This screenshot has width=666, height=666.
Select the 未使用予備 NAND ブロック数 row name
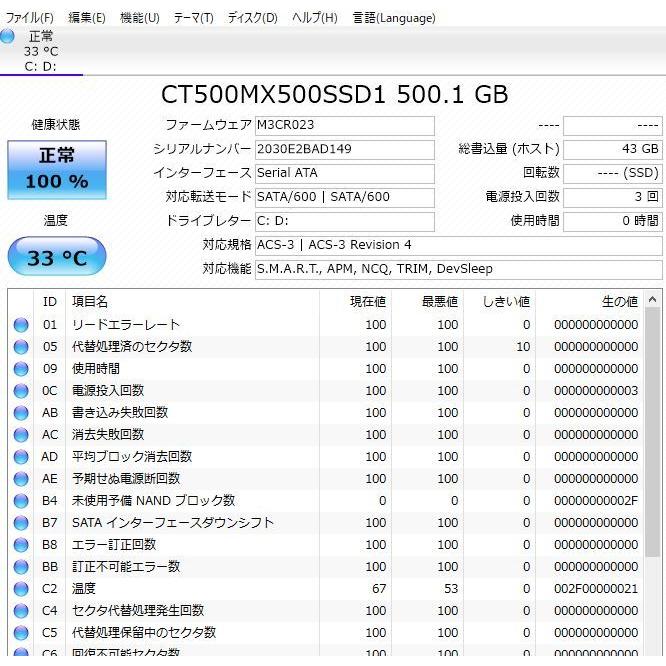click(x=153, y=501)
